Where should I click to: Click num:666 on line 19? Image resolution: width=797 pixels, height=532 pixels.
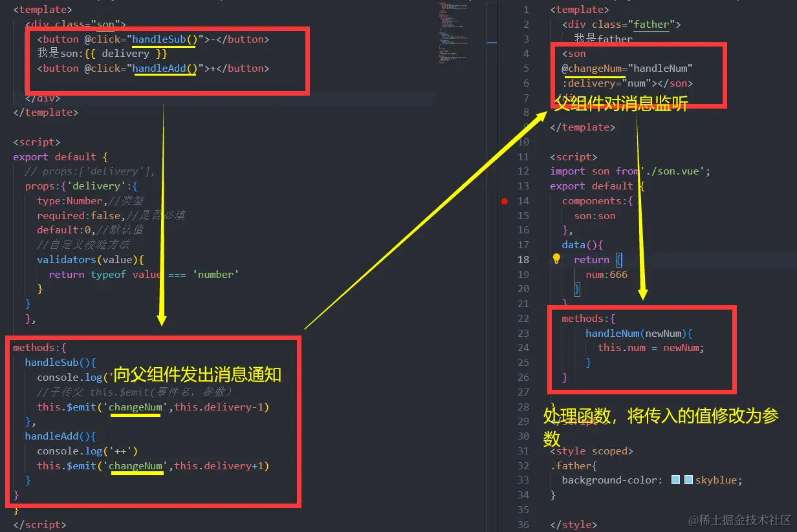[606, 274]
